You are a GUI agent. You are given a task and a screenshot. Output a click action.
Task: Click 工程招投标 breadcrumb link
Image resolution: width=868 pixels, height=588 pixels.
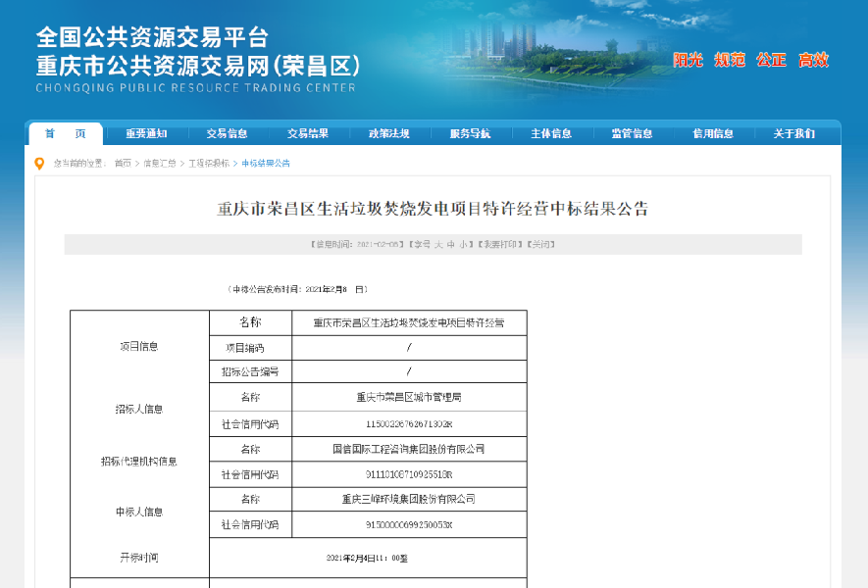point(208,164)
